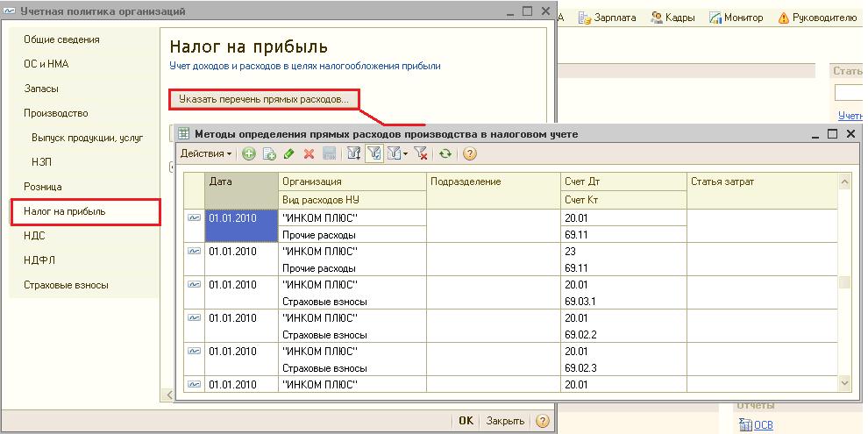Select row icon of record with 69.03.1

194,284
